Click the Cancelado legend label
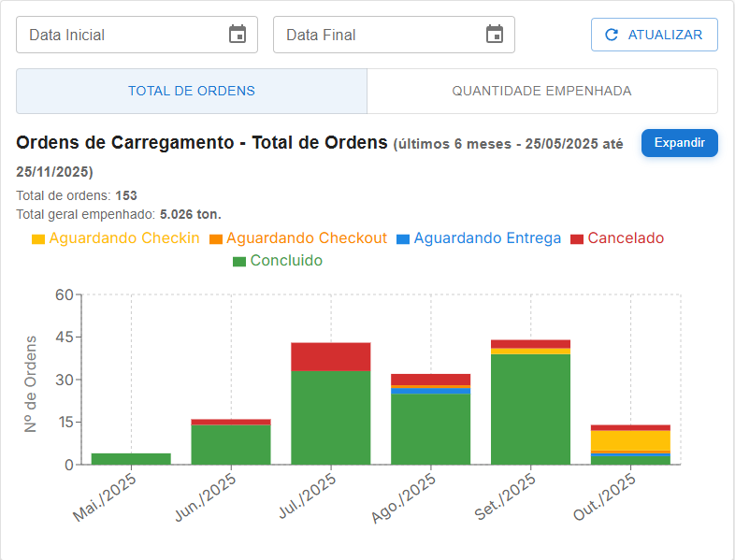 (x=626, y=238)
